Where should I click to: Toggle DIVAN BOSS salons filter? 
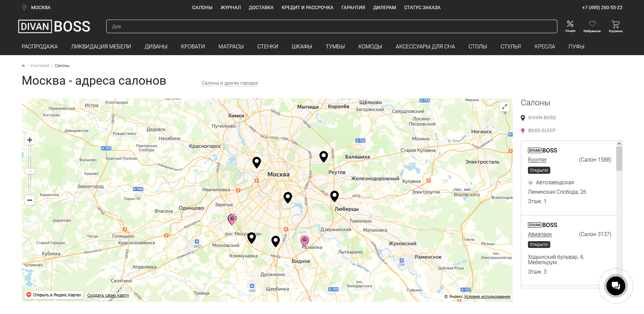(541, 118)
